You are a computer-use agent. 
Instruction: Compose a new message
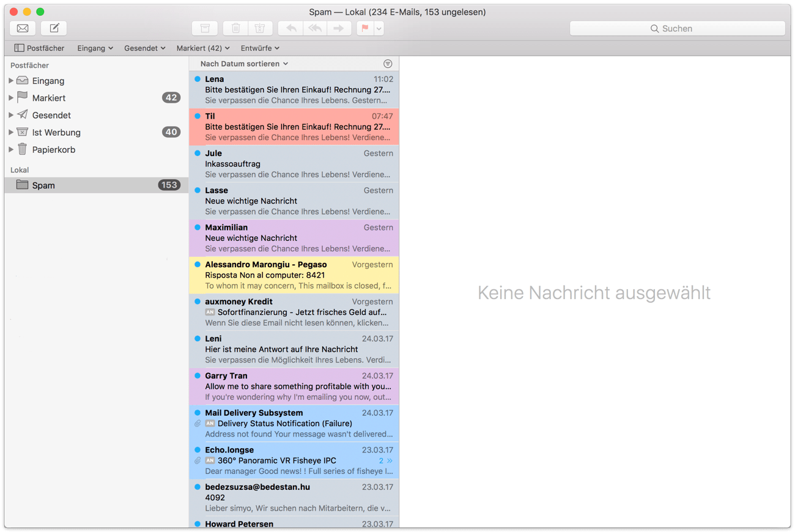click(54, 28)
